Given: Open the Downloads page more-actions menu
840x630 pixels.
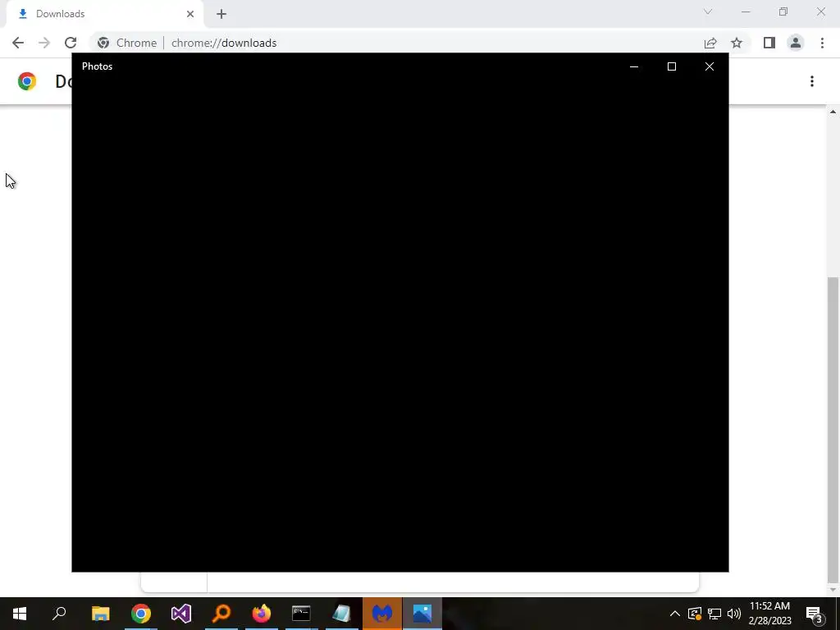Looking at the screenshot, I should coord(812,81).
